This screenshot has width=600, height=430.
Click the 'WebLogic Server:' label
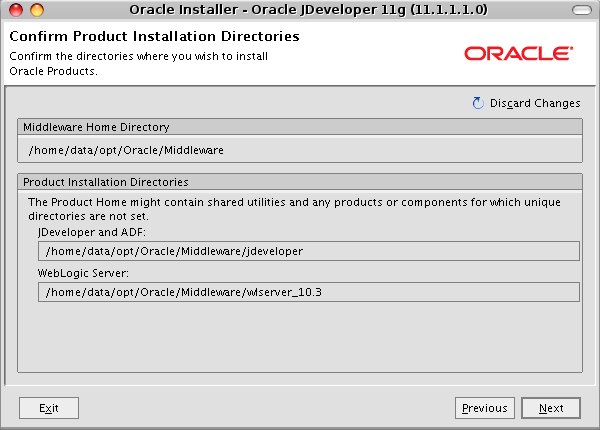pos(83,273)
